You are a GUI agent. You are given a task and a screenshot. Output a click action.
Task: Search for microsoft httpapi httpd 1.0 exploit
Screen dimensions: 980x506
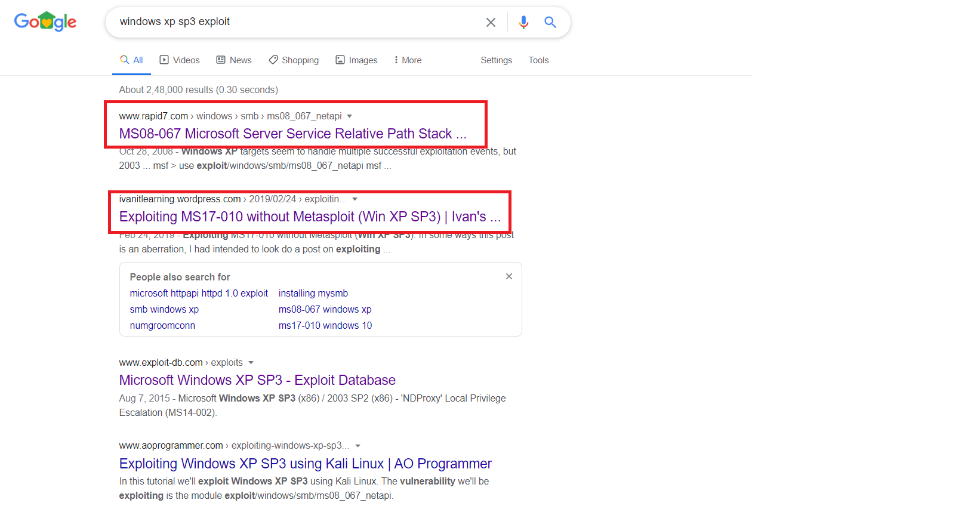pos(199,294)
